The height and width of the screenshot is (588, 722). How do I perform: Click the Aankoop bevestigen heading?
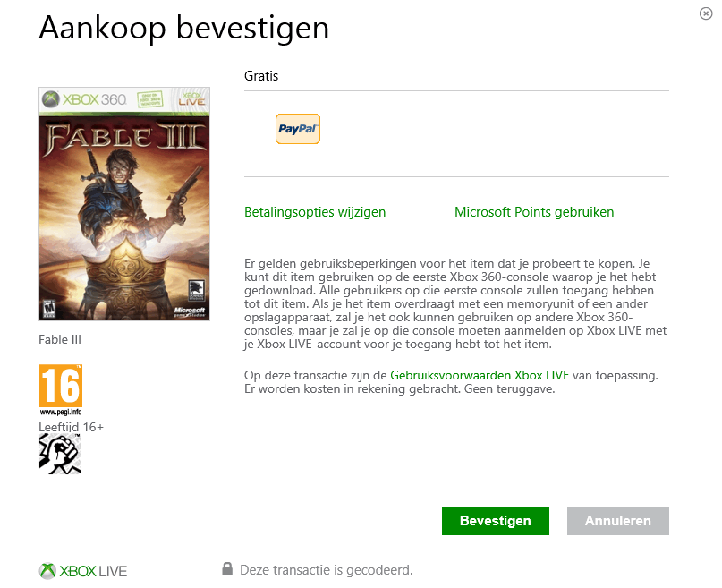pos(184,29)
